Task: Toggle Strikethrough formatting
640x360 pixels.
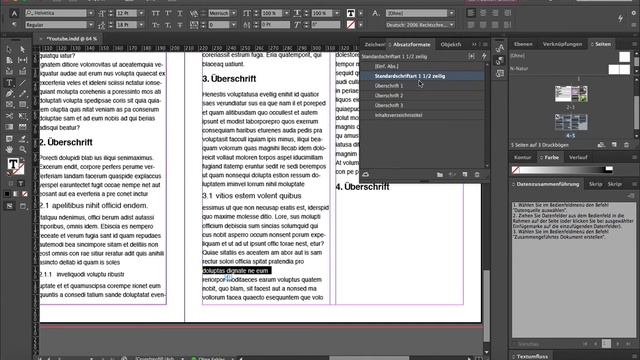Action: pyautogui.click(x=180, y=25)
